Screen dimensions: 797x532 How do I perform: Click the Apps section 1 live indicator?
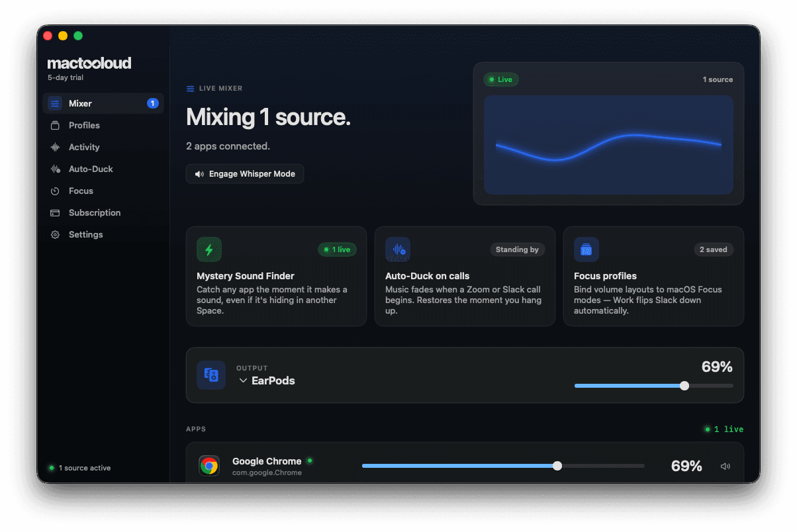coord(724,429)
